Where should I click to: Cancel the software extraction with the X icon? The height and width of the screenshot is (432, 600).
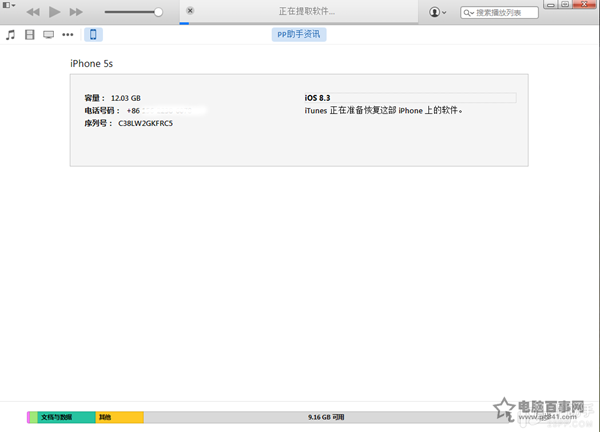(190, 11)
